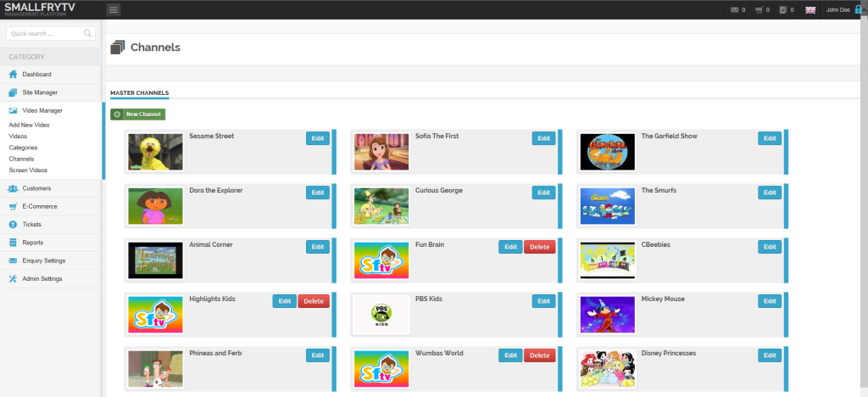Image resolution: width=868 pixels, height=397 pixels.
Task: Edit the Highlights Kids channel
Action: pos(285,301)
